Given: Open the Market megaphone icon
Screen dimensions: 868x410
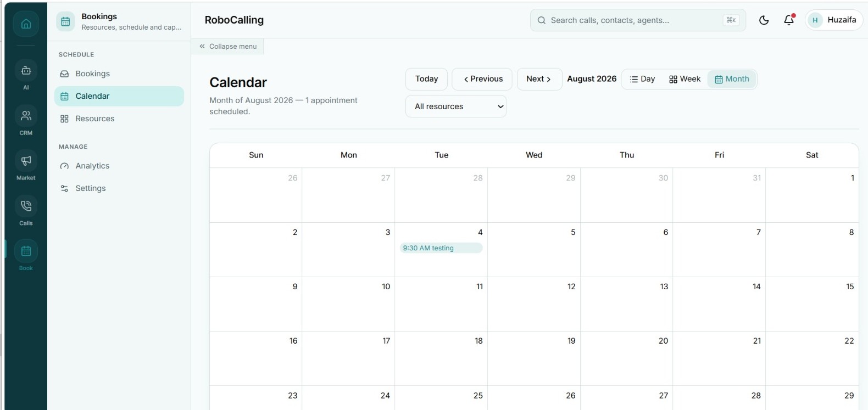Looking at the screenshot, I should (26, 161).
